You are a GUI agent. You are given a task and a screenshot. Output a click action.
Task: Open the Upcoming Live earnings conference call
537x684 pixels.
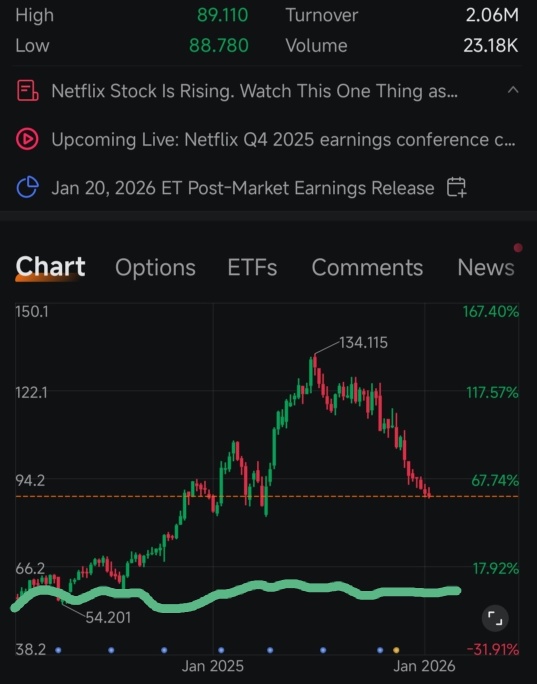[x=284, y=140]
